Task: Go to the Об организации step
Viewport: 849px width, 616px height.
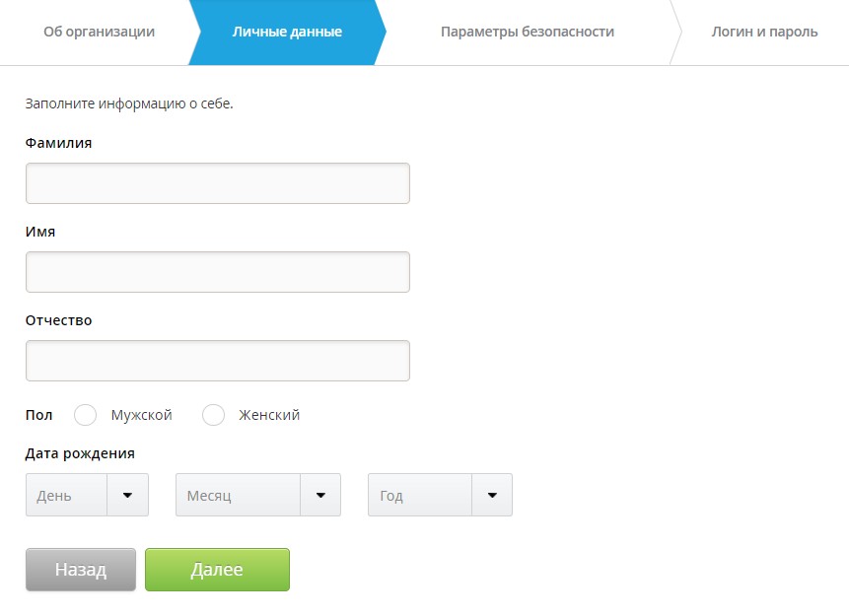Action: [x=99, y=32]
